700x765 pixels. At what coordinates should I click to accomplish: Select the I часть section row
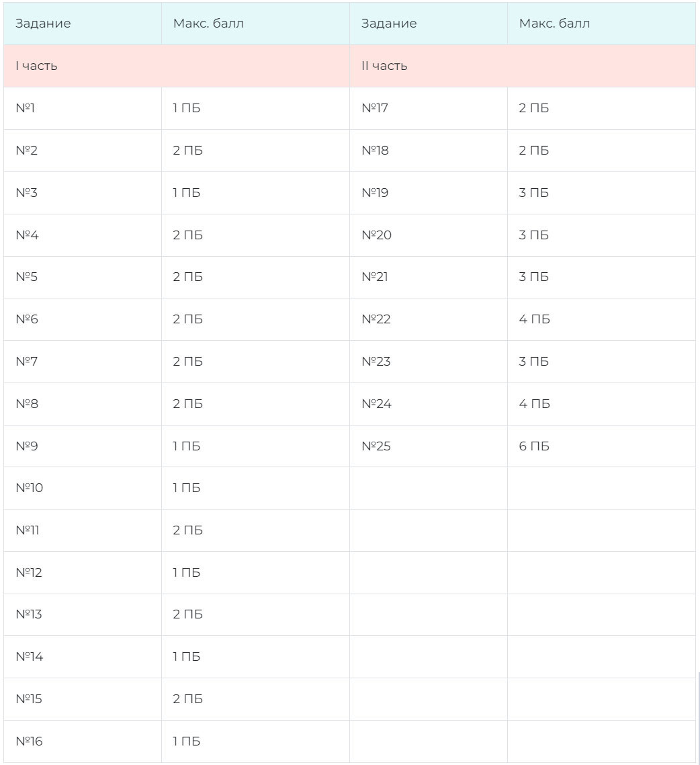pyautogui.click(x=37, y=66)
